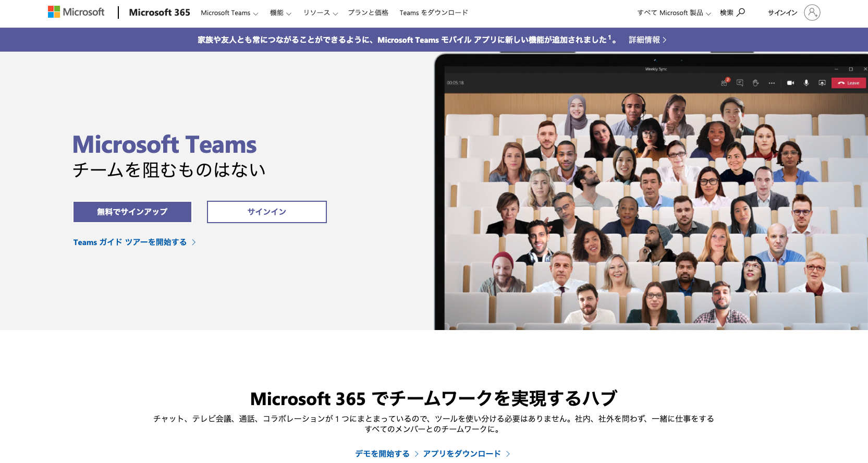Expand the すべて Microsoft 製品 dropdown
868x463 pixels.
[x=674, y=13]
